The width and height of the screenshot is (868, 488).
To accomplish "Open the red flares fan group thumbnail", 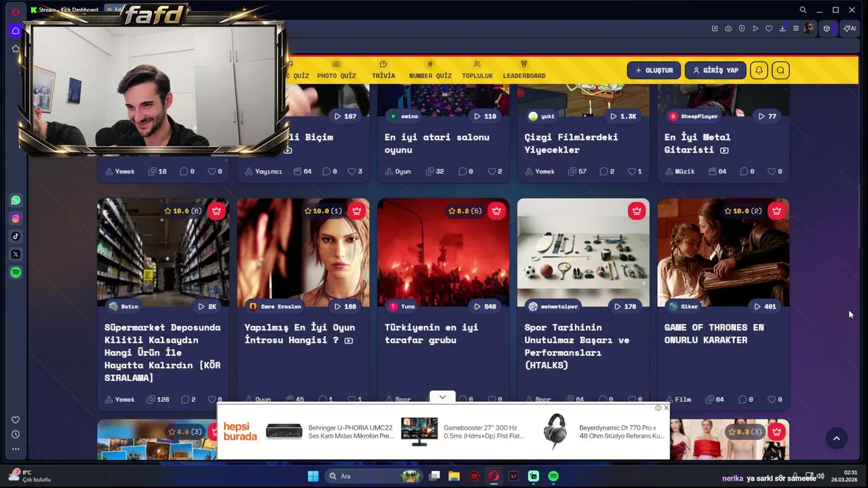I will [x=443, y=252].
